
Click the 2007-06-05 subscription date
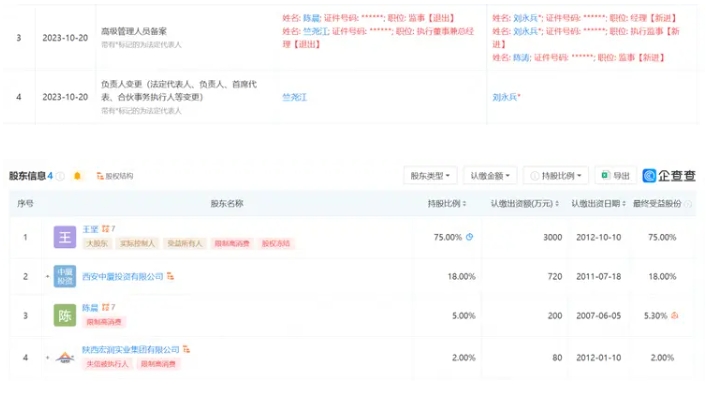click(x=598, y=316)
